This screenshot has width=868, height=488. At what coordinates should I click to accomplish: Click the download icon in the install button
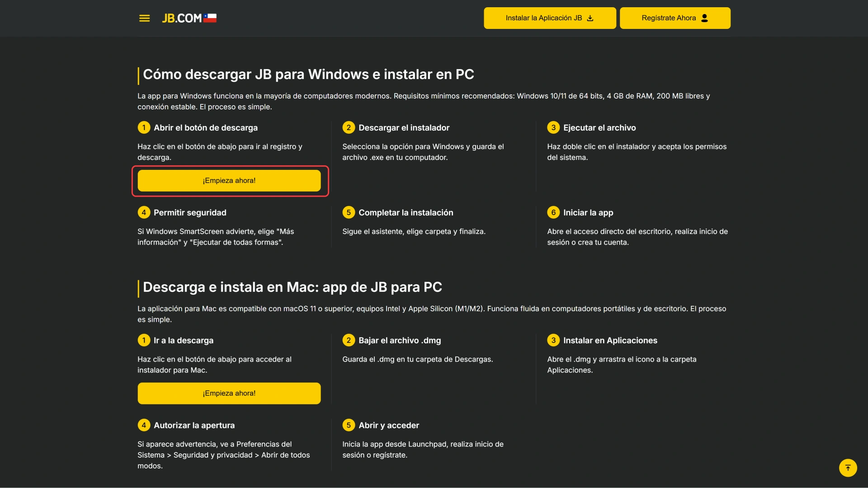(590, 18)
